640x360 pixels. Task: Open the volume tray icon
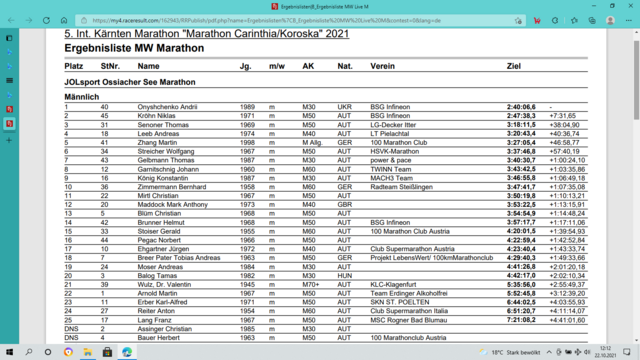tap(587, 352)
